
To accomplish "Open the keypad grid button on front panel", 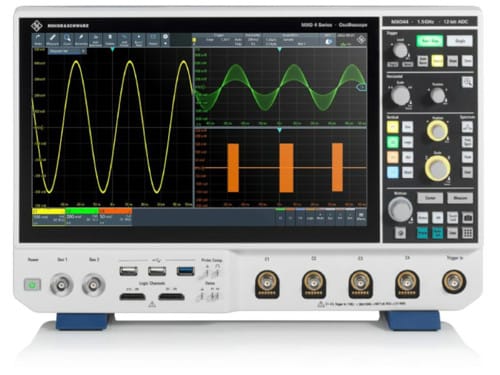I will 467,233.
